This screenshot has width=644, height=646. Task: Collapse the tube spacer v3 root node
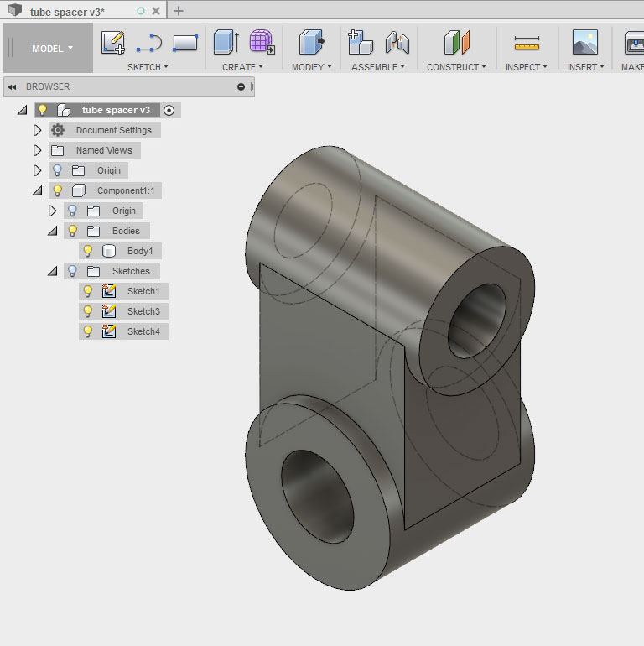click(23, 110)
